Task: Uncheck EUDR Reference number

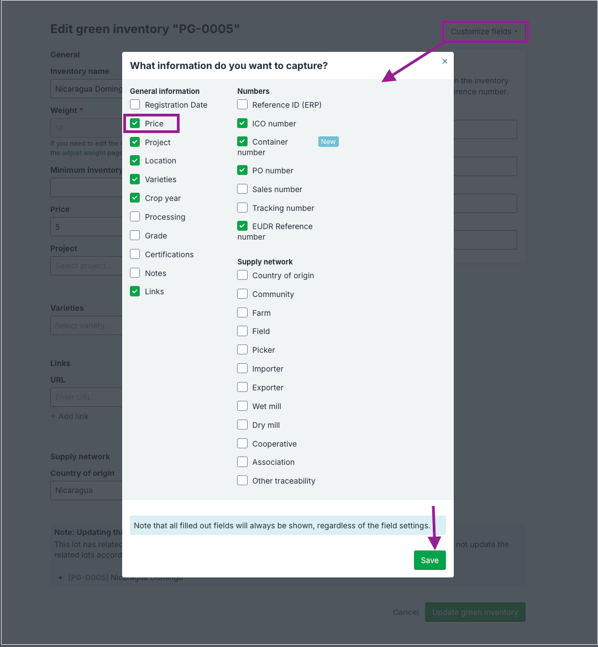Action: (x=242, y=226)
